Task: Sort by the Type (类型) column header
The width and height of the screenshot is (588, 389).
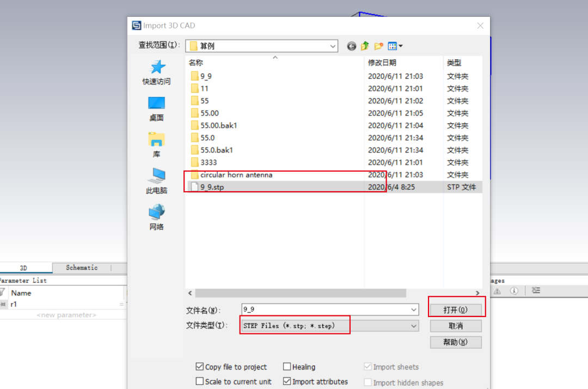Action: (462, 63)
